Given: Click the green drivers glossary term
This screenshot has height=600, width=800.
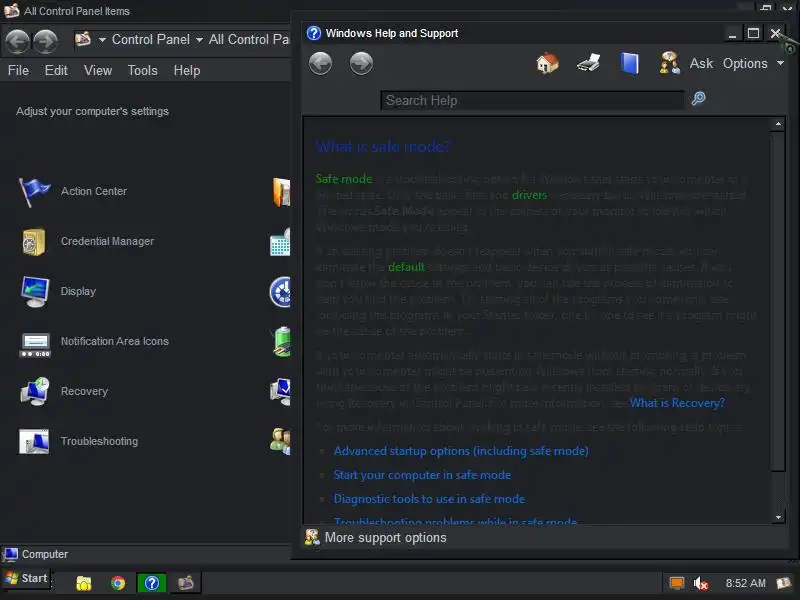Looking at the screenshot, I should pyautogui.click(x=529, y=195).
